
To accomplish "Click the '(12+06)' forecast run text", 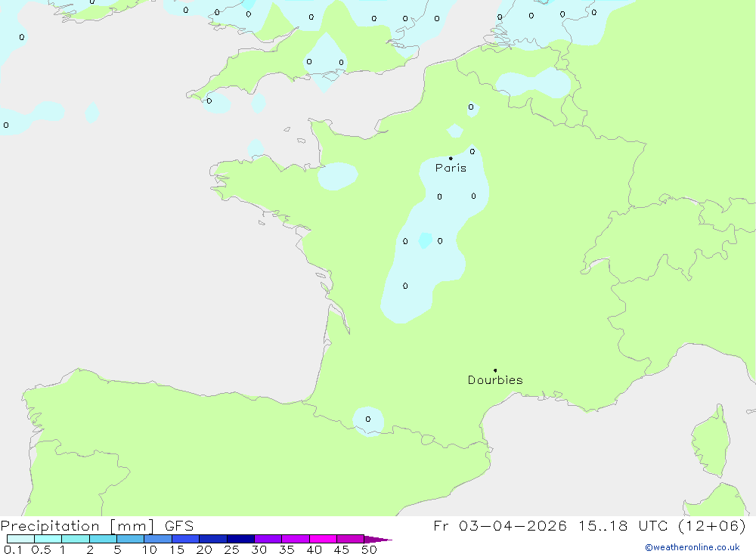I will click(711, 525).
